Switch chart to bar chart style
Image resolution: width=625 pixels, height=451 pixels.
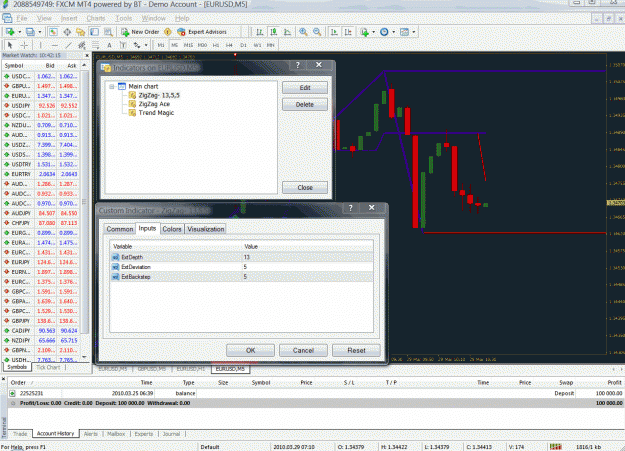pos(260,32)
